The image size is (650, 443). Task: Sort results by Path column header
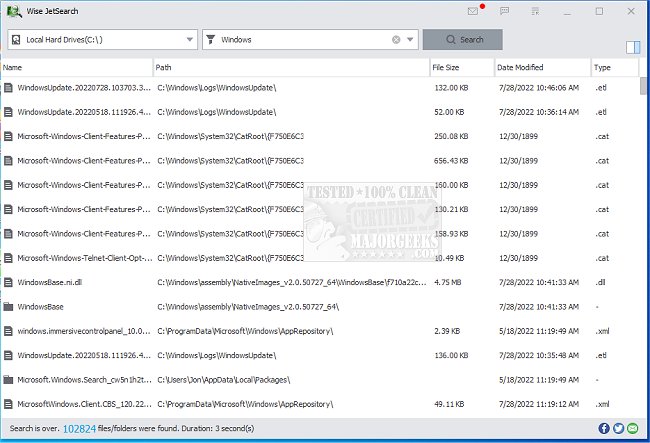pyautogui.click(x=291, y=68)
